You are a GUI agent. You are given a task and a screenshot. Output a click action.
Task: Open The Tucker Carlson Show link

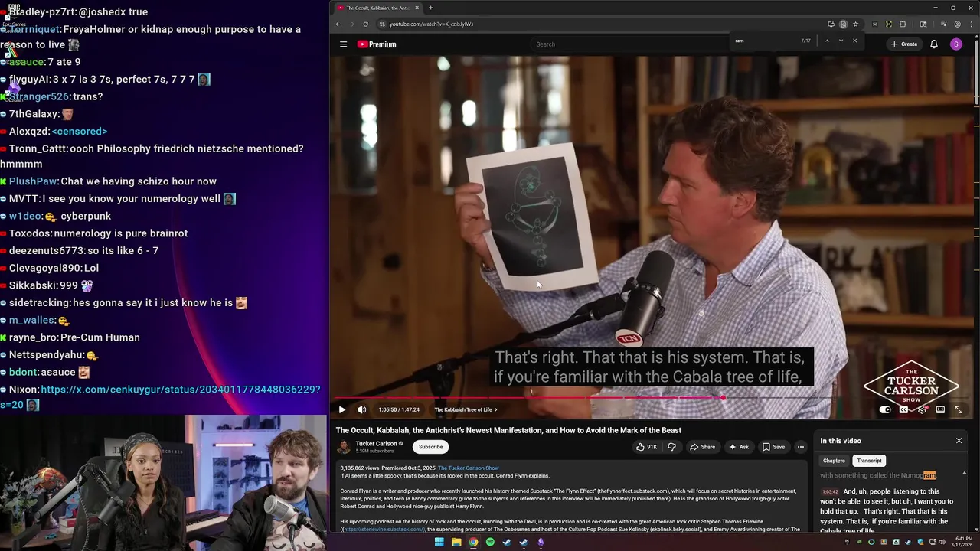pos(468,468)
